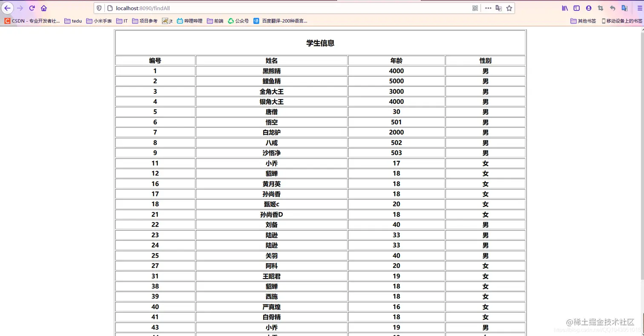The height and width of the screenshot is (336, 644).
Task: Select the name cell 西施
Action: pyautogui.click(x=272, y=296)
